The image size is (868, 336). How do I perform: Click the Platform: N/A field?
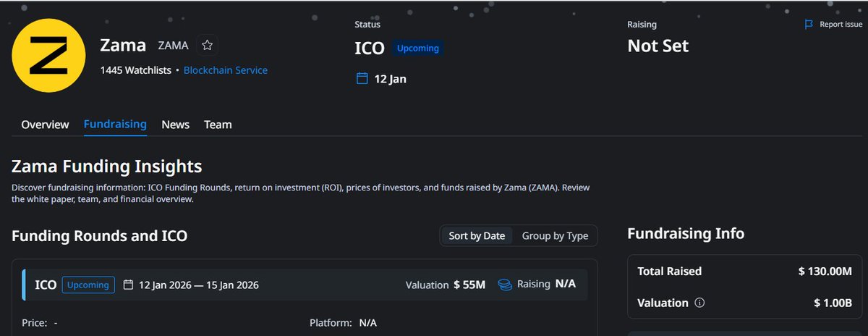pyautogui.click(x=343, y=322)
